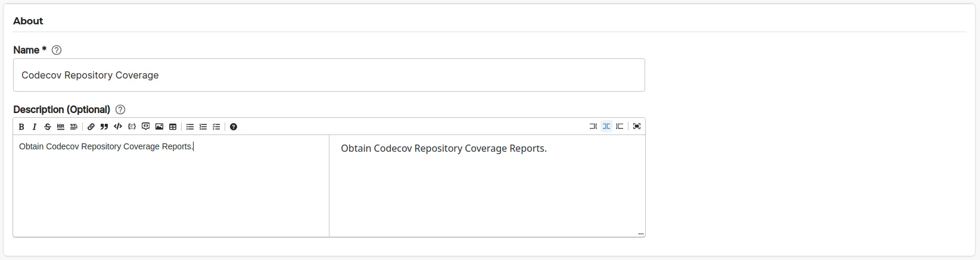Switch to preview-only editor view
This screenshot has width=980, height=260.
point(620,126)
